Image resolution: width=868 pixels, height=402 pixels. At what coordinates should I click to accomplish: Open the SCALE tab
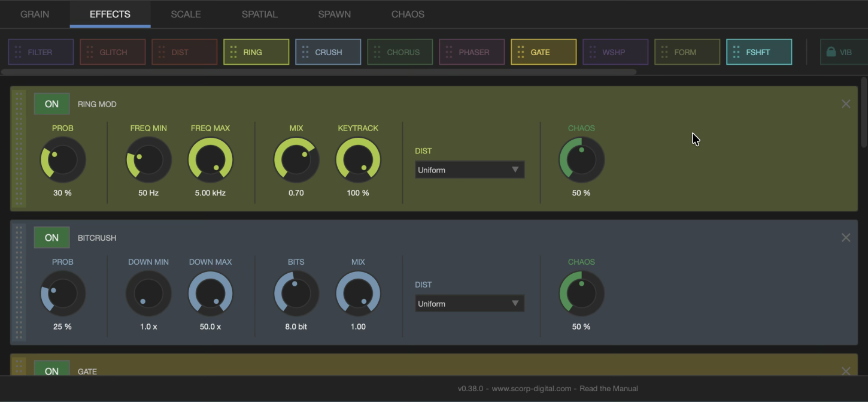click(186, 14)
